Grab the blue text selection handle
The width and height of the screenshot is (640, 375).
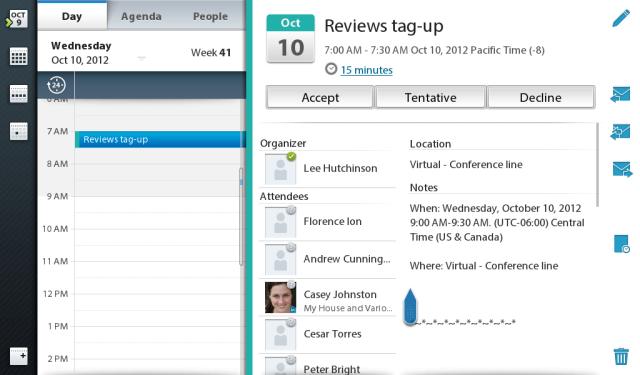[x=410, y=307]
